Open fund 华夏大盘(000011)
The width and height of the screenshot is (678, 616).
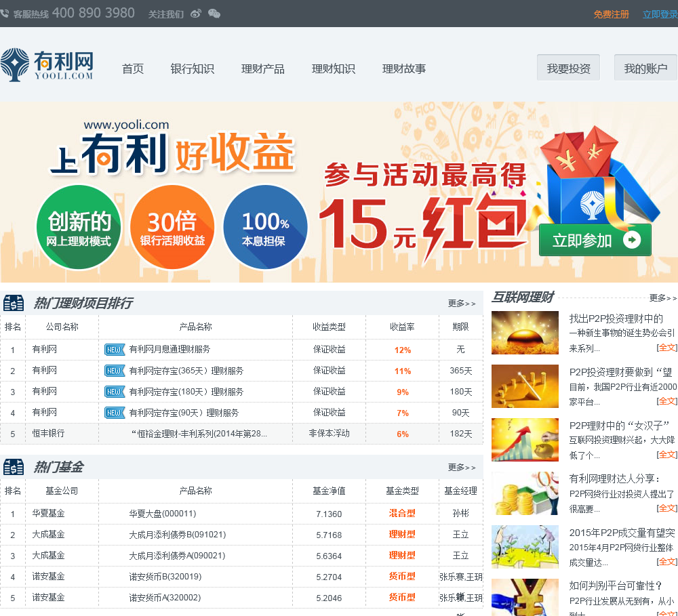(163, 514)
